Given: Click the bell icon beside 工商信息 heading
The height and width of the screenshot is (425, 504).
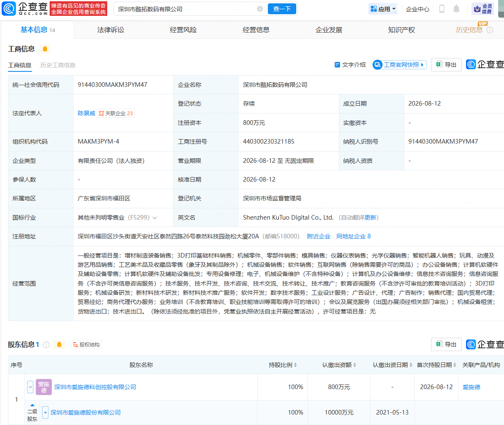Looking at the screenshot, I should (45, 49).
